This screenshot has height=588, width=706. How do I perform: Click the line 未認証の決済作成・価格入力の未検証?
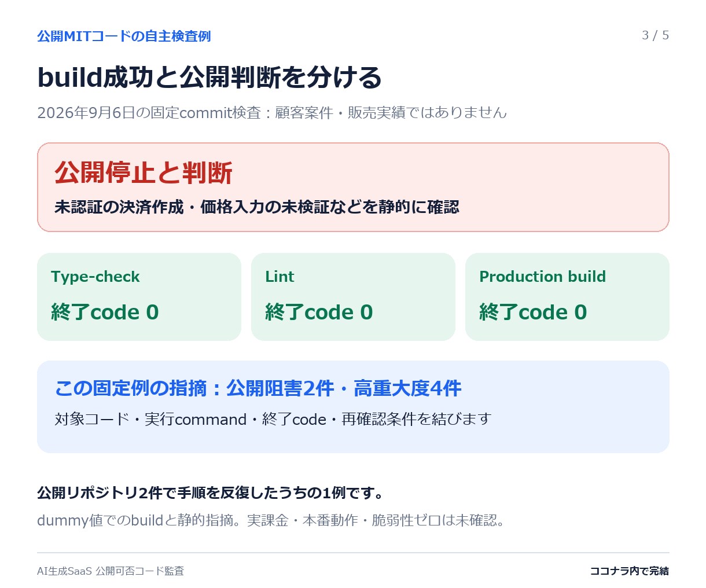pos(257,207)
